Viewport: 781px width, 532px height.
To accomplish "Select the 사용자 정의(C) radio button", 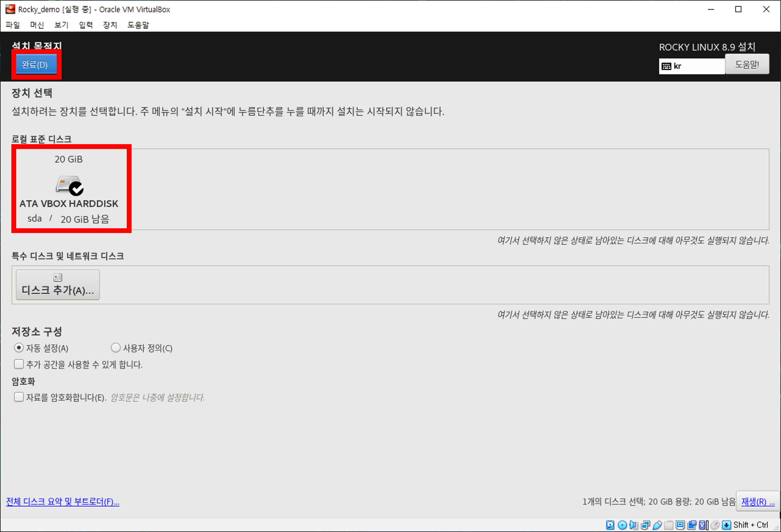I will (x=116, y=348).
